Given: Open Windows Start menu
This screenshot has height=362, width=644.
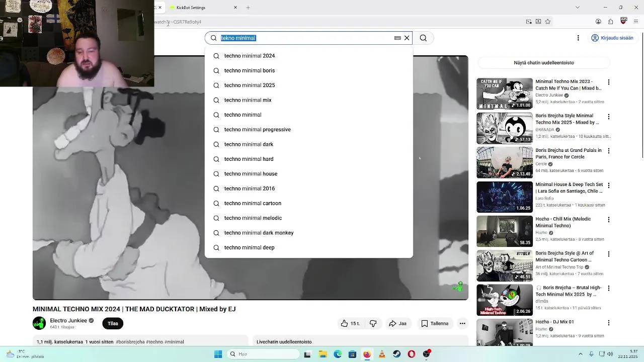Looking at the screenshot, I should 218,354.
